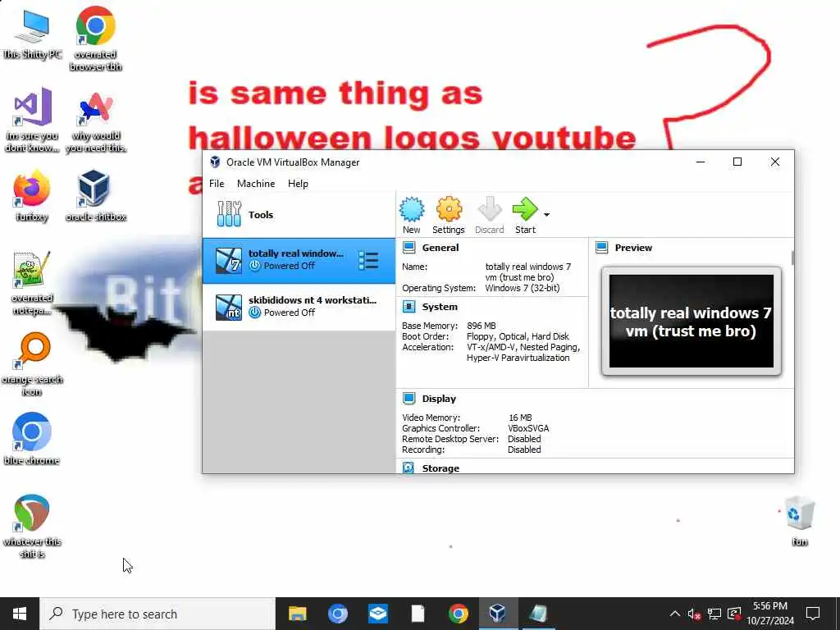This screenshot has width=840, height=630.
Task: Click the Storage section disk icon
Action: pyautogui.click(x=409, y=468)
